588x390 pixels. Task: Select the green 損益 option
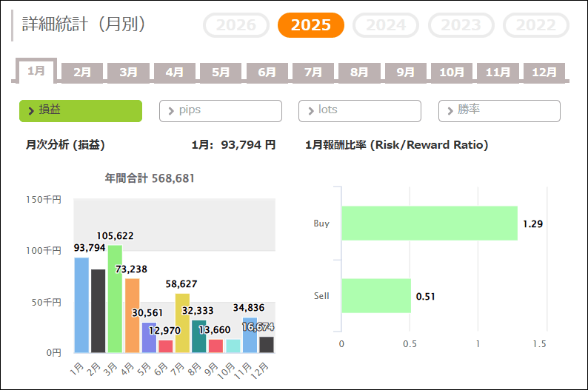click(80, 110)
